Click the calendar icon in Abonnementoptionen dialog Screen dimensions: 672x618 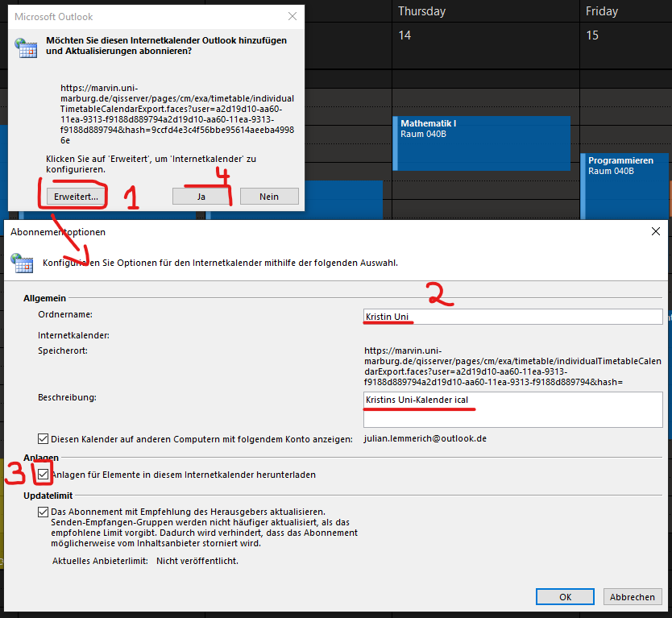click(23, 263)
